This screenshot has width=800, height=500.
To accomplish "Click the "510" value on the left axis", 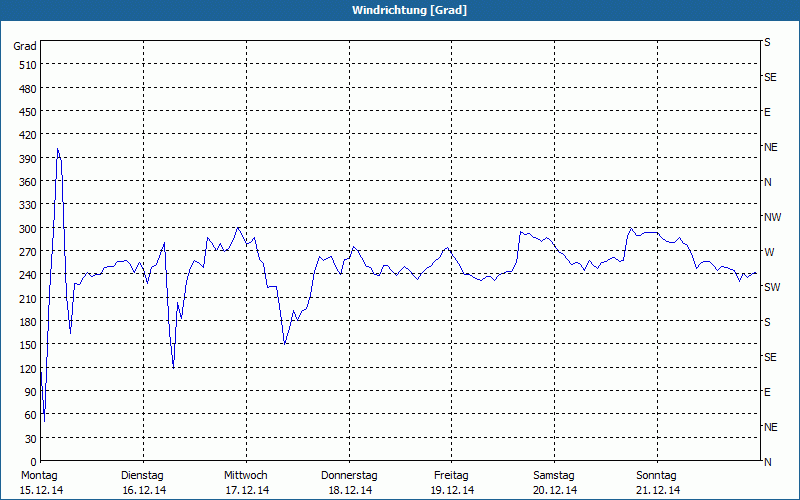I will (x=28, y=65).
